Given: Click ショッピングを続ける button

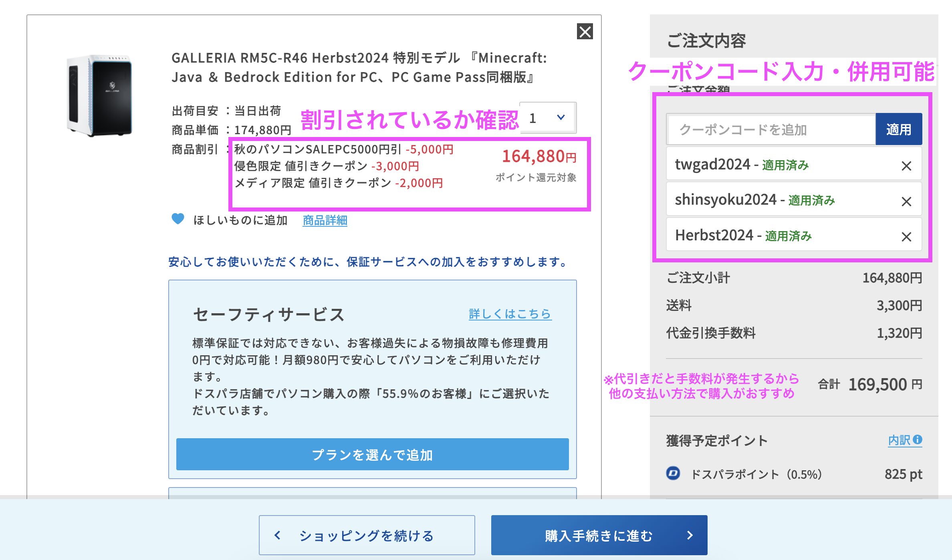Looking at the screenshot, I should (367, 535).
